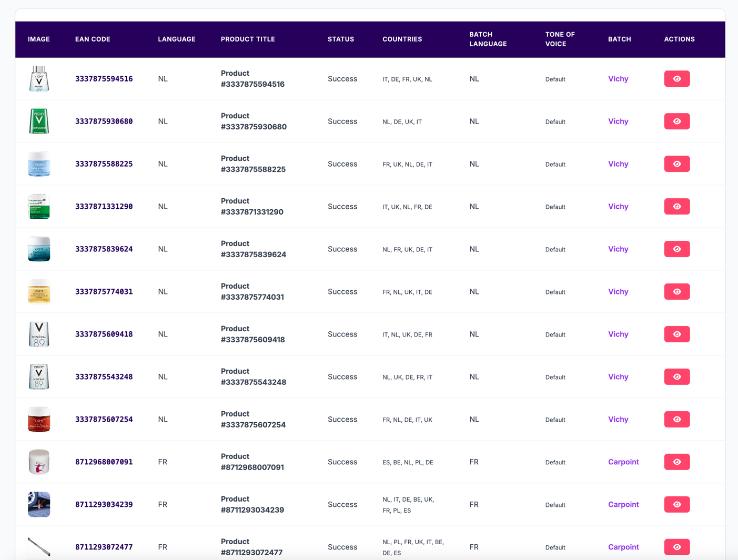Viewport: 738px width, 560px height.
Task: Select the PRODUCT TITLE column header
Action: (x=248, y=39)
